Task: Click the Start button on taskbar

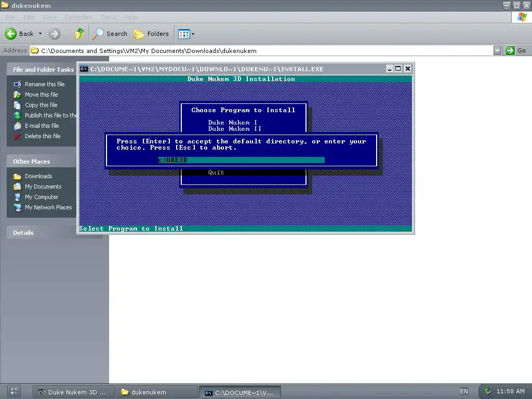Action: coord(14,391)
